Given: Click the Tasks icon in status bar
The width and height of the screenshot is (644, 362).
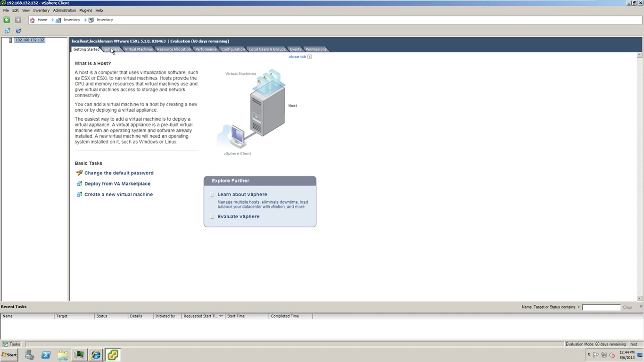Looking at the screenshot, I should click(6, 344).
